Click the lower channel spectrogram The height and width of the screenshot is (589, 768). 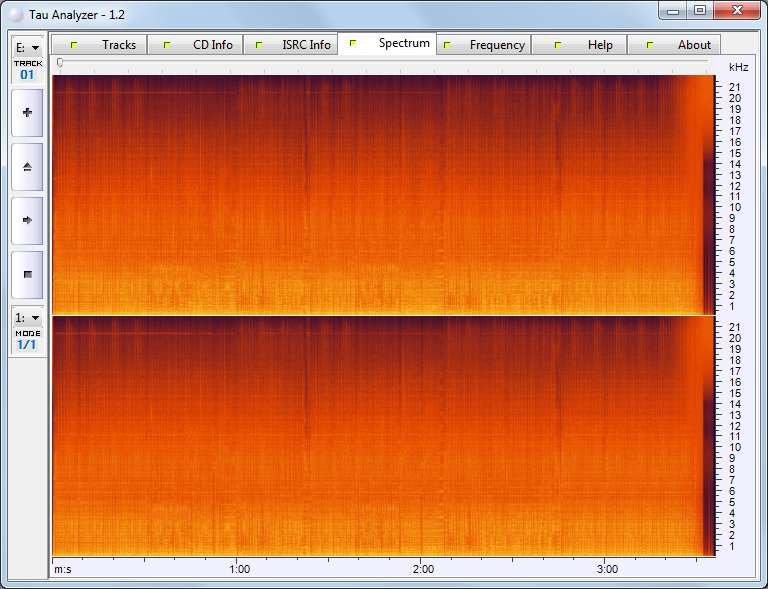380,437
